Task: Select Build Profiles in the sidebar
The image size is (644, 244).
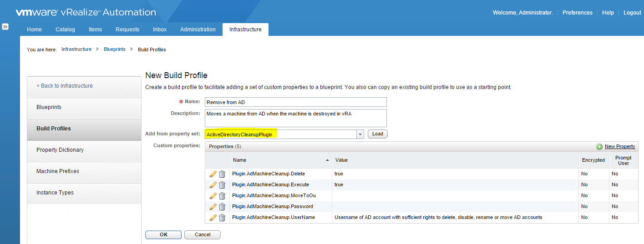Action: point(84,129)
